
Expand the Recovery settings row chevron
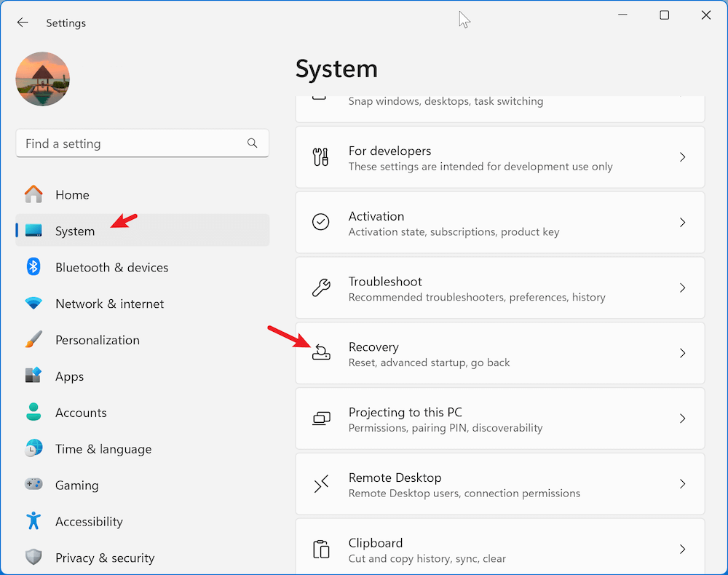click(x=682, y=353)
